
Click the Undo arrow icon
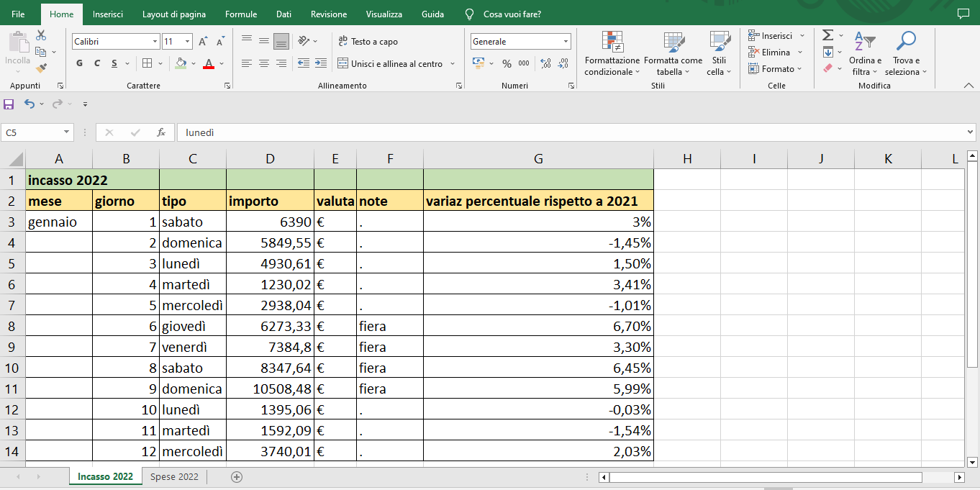tap(29, 104)
